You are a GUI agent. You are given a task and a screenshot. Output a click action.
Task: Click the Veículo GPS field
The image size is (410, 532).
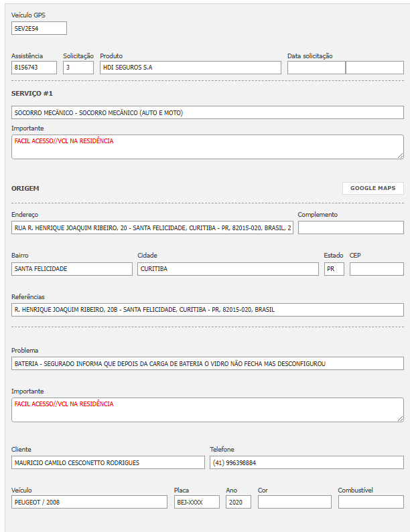(39, 28)
